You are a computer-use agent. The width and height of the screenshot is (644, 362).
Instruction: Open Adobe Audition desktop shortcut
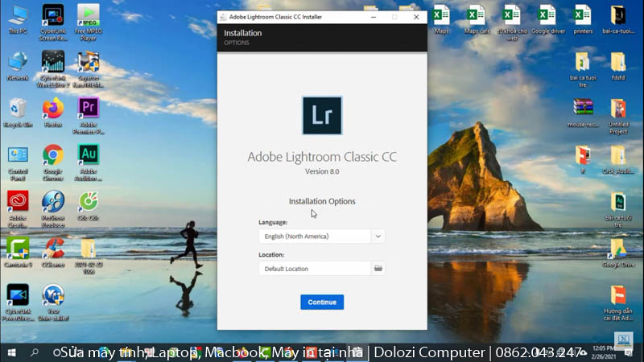[88, 155]
